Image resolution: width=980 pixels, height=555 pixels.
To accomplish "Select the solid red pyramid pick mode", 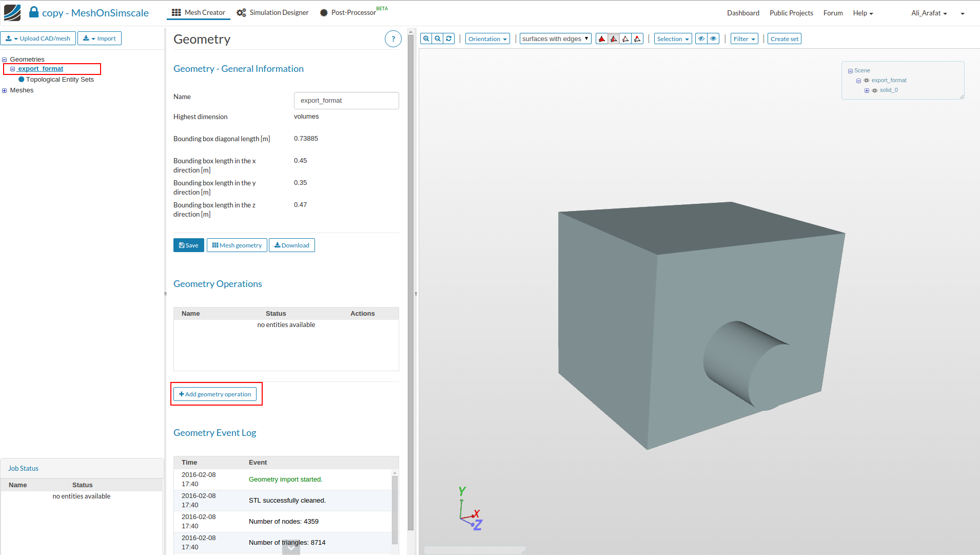I will click(x=602, y=39).
